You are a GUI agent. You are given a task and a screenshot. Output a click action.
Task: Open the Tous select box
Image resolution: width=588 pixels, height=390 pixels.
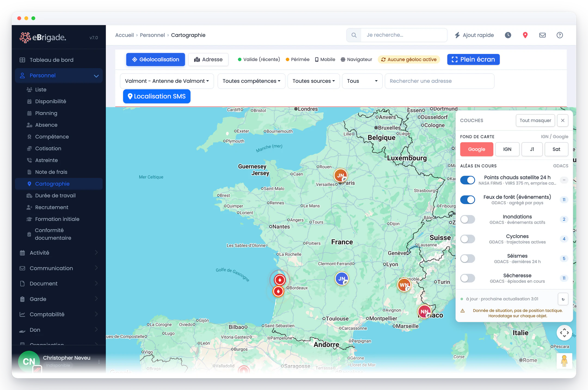(x=362, y=81)
